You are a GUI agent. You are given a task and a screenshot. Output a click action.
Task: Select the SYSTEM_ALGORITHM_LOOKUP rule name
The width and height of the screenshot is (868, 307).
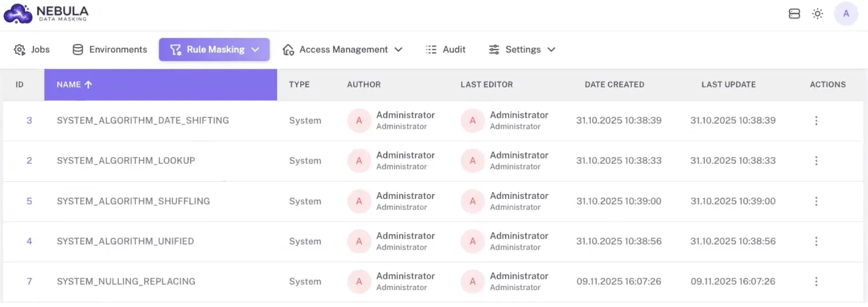point(126,161)
